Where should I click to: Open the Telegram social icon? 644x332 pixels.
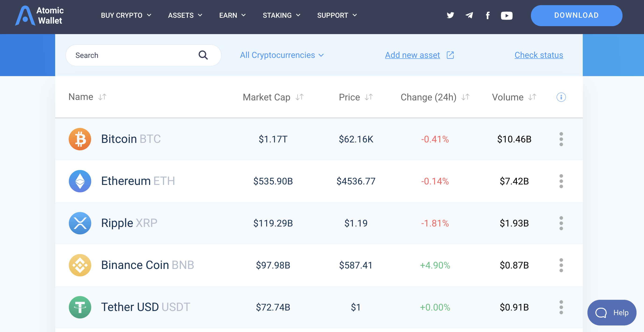click(469, 15)
